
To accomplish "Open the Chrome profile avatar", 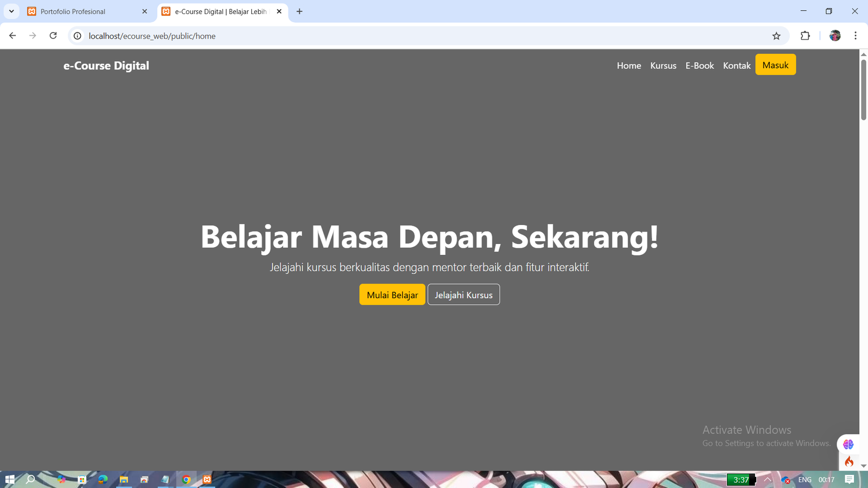I will click(x=835, y=36).
